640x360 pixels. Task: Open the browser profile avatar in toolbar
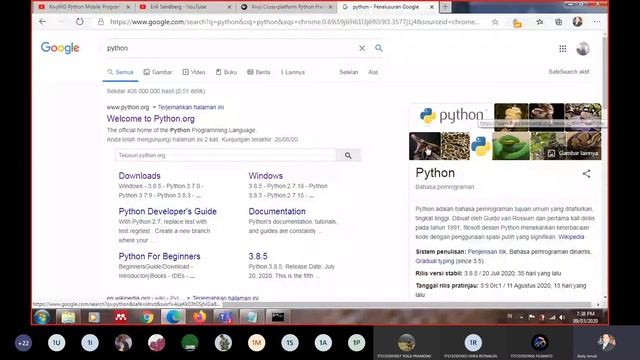[577, 22]
